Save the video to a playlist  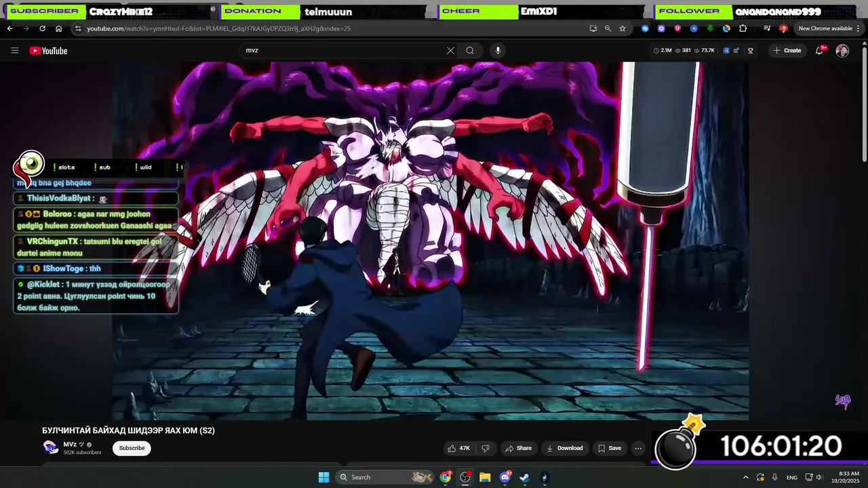[609, 448]
